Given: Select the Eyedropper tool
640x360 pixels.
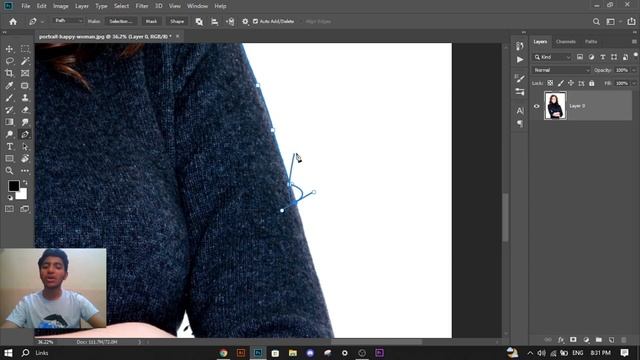Looking at the screenshot, I should (x=9, y=86).
